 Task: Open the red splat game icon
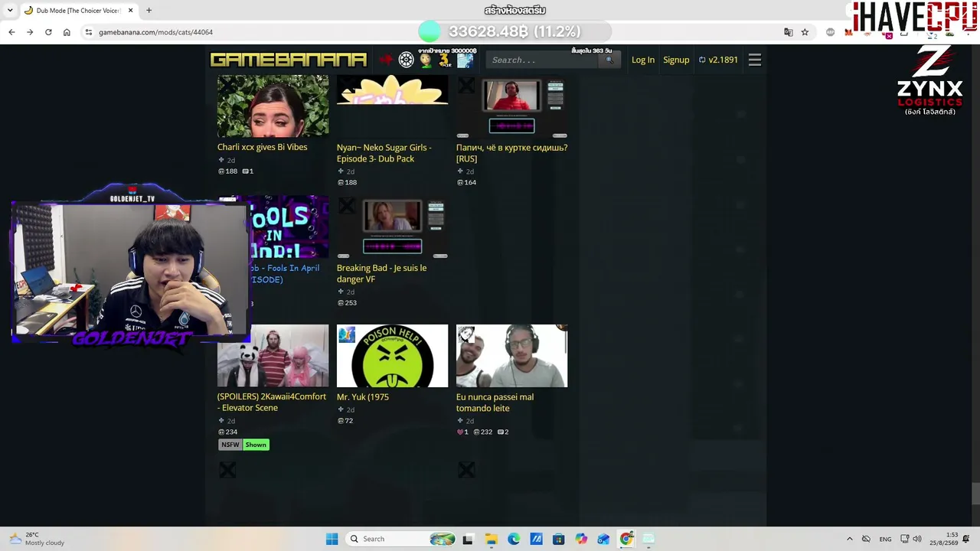pyautogui.click(x=387, y=60)
